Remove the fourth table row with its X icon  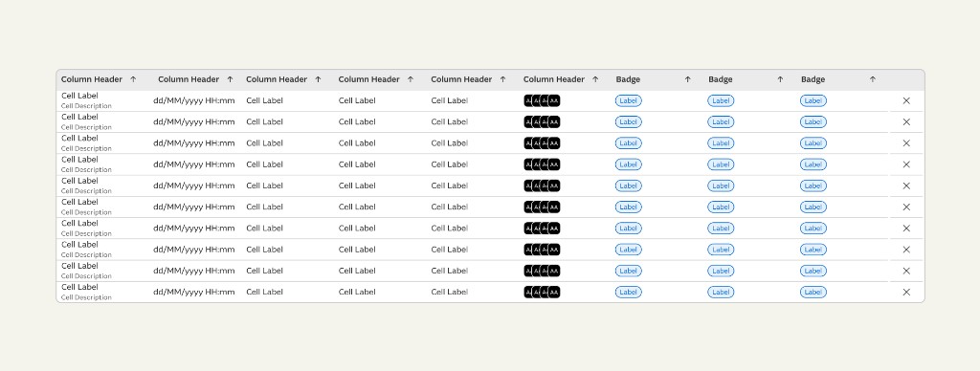pos(906,164)
